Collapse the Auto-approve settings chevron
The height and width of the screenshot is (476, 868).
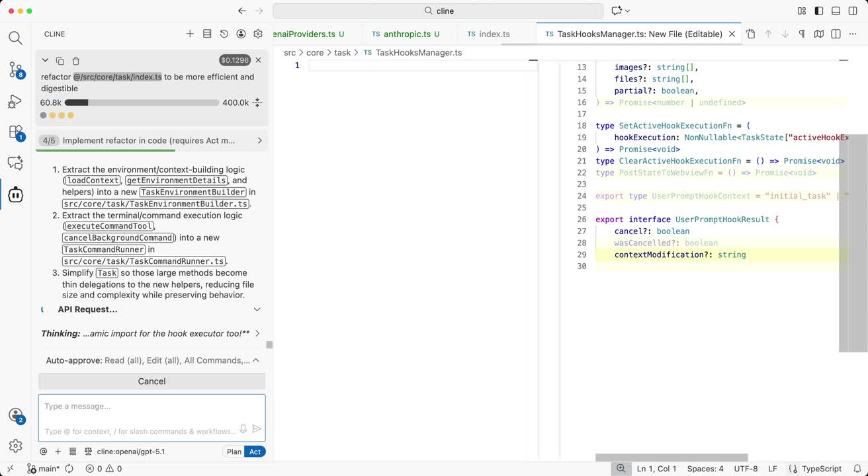pos(255,360)
